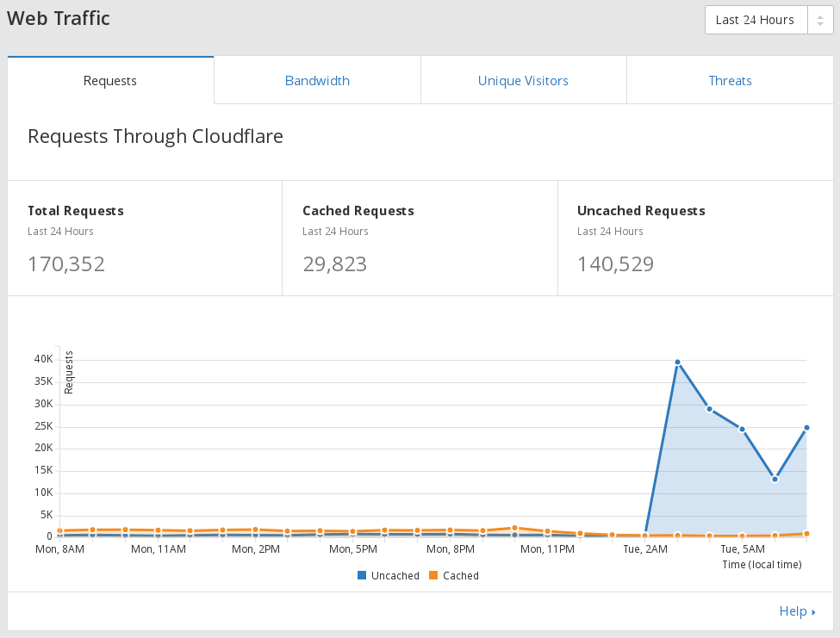This screenshot has width=840, height=638.
Task: Click the Mon, 11PM axis label
Action: 547,549
